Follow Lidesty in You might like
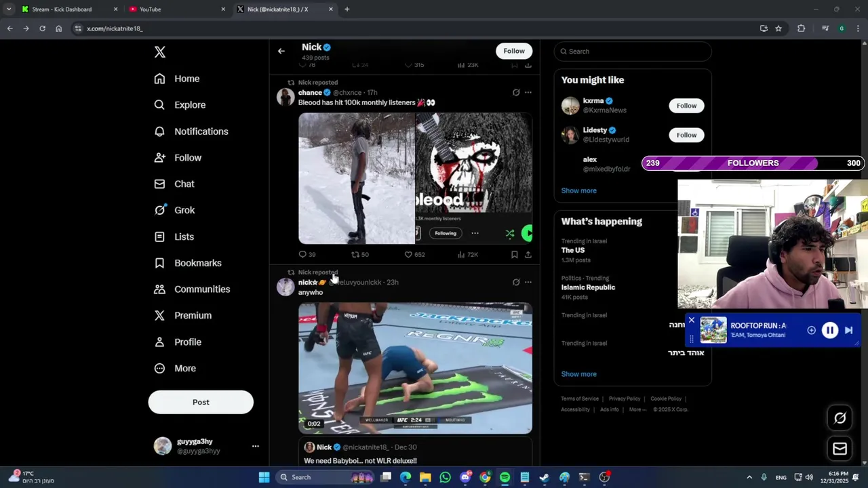Screen dimensions: 868x488 tap(686, 135)
